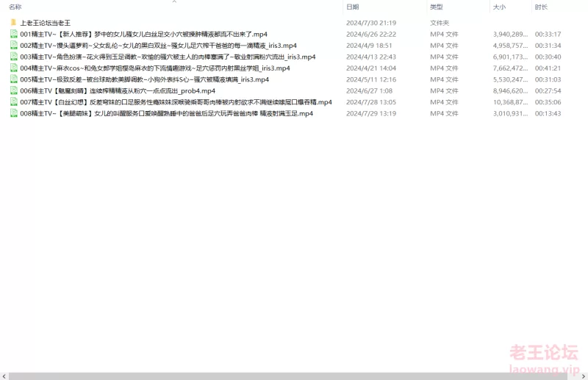Click the date 2024/7/28 13:05

[x=371, y=102]
